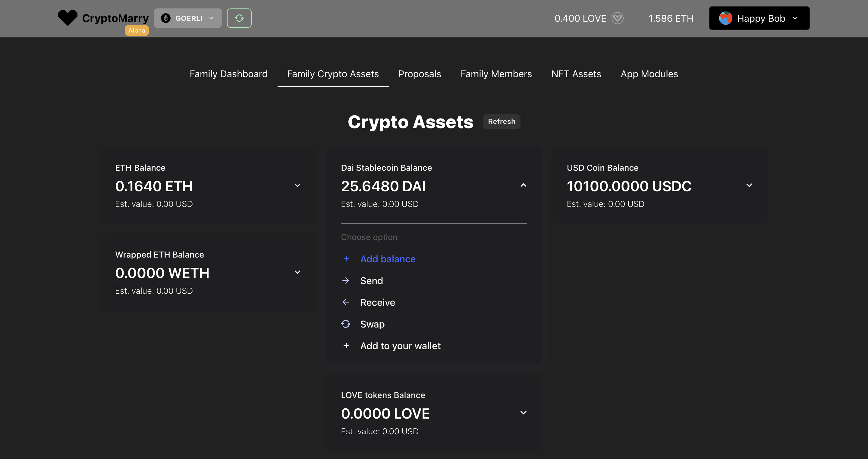The height and width of the screenshot is (459, 868).
Task: Click the 25.6480 DAI amount
Action: pyautogui.click(x=383, y=186)
